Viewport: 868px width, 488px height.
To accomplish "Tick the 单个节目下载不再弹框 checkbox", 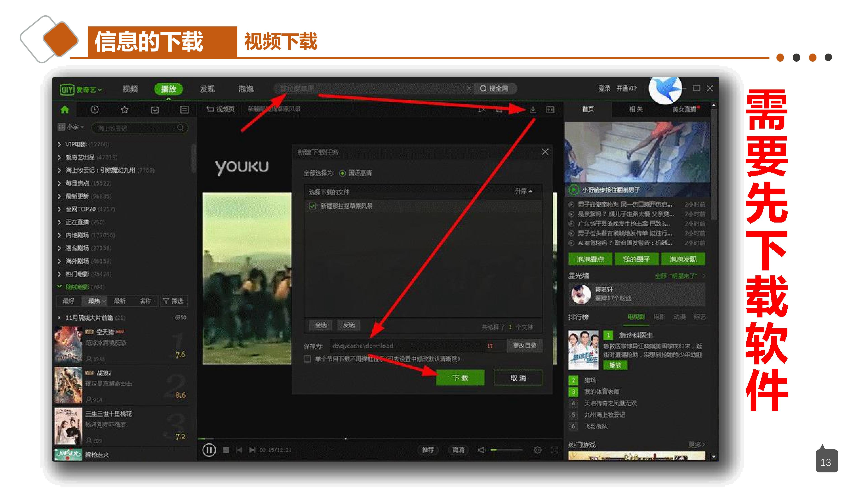I will 307,359.
